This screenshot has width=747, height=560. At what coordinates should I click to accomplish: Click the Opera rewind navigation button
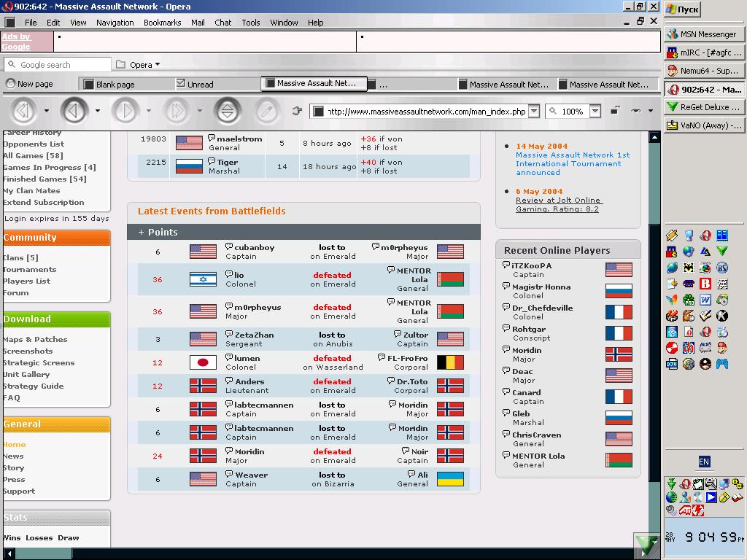tap(24, 111)
